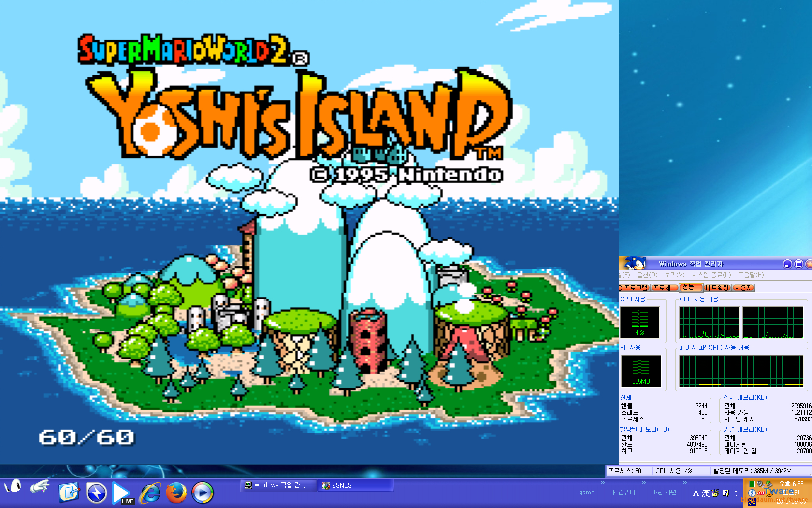Click the PF usage gauge showing 385MB
The image size is (812, 508).
pyautogui.click(x=641, y=371)
